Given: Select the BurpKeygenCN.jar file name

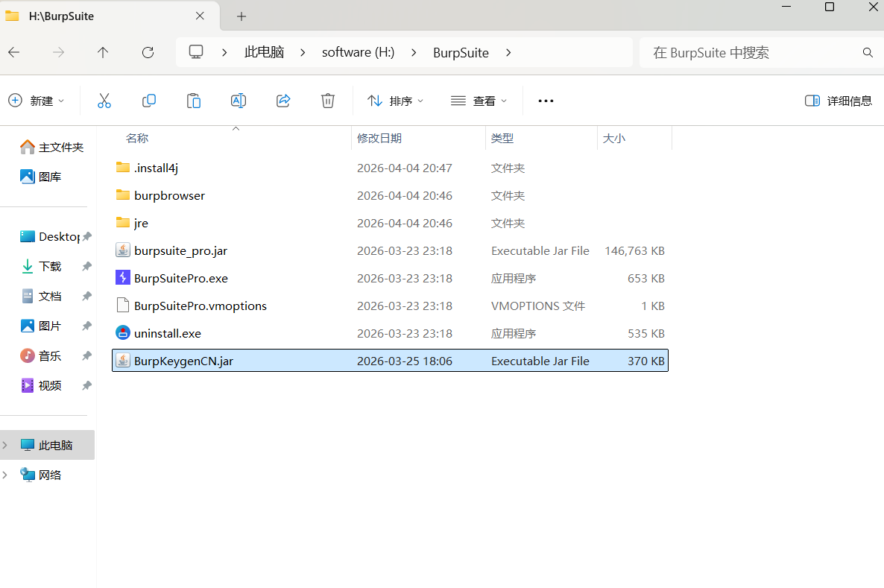Looking at the screenshot, I should tap(184, 361).
